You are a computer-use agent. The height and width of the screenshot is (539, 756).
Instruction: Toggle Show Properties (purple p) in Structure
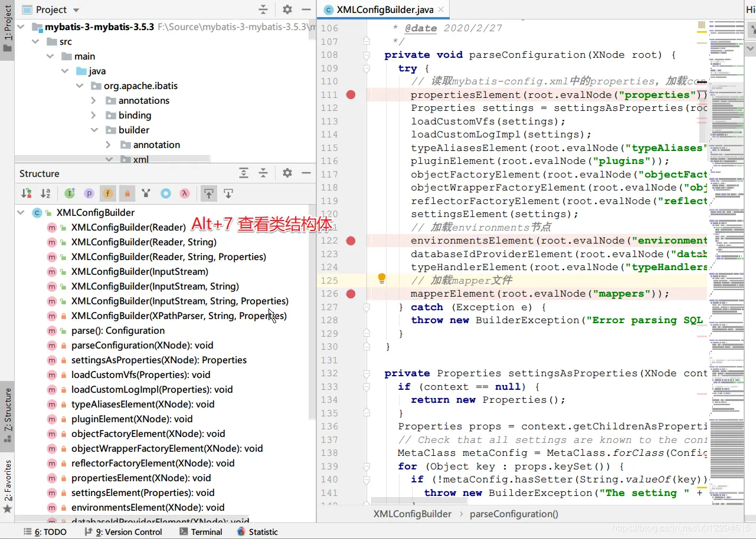click(x=89, y=193)
